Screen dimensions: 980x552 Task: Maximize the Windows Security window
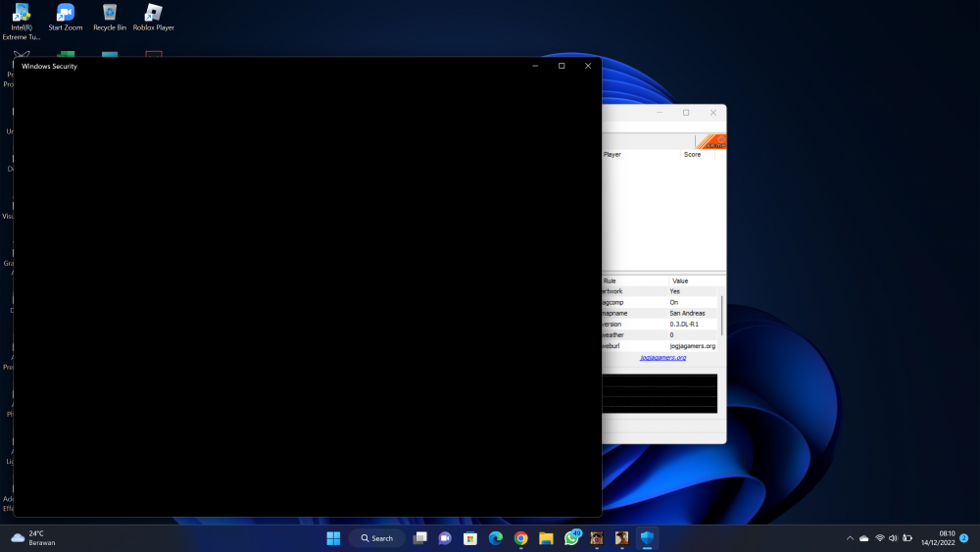(562, 66)
